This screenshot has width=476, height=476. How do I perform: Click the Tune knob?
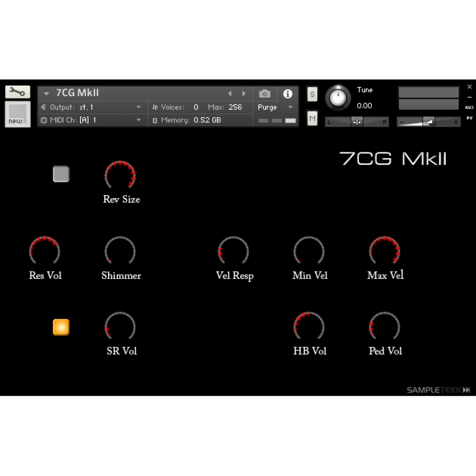click(338, 98)
